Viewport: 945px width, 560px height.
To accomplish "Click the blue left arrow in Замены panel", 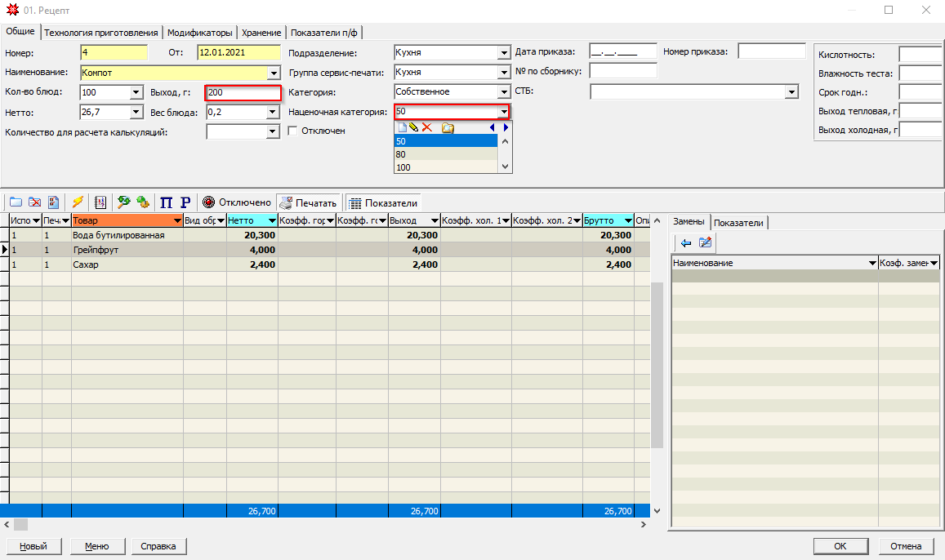I will (x=685, y=242).
